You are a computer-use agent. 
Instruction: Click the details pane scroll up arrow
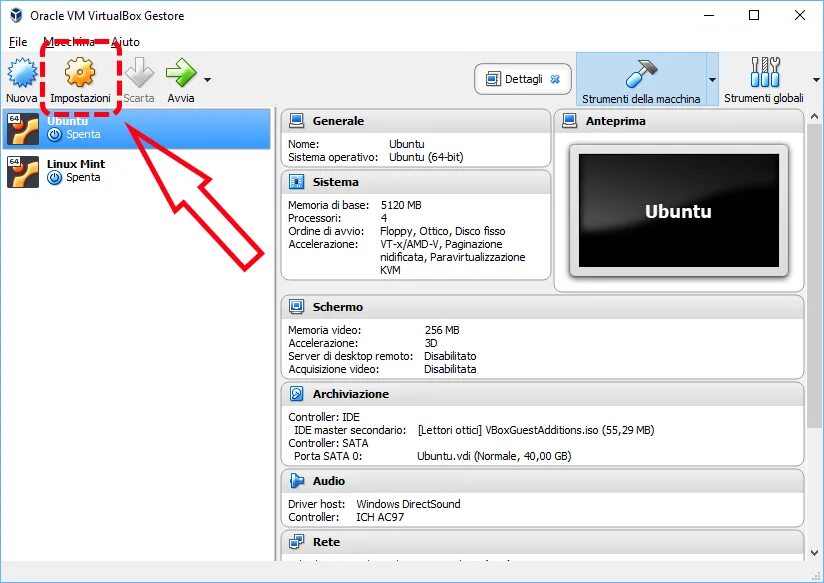click(x=815, y=116)
